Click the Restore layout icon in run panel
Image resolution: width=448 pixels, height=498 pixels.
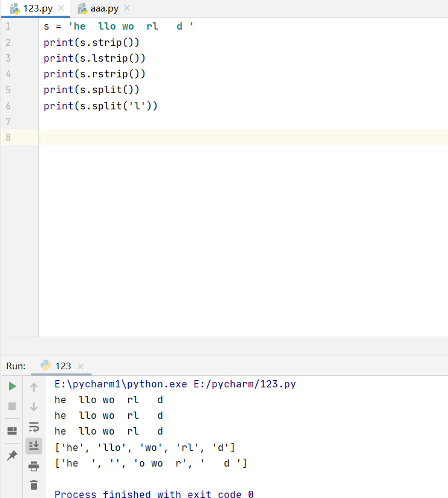click(12, 431)
